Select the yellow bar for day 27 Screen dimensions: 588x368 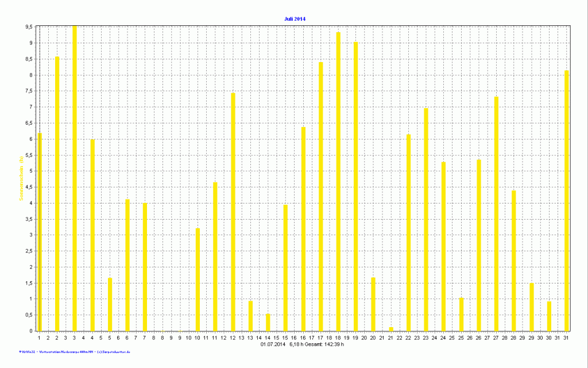[496, 213]
